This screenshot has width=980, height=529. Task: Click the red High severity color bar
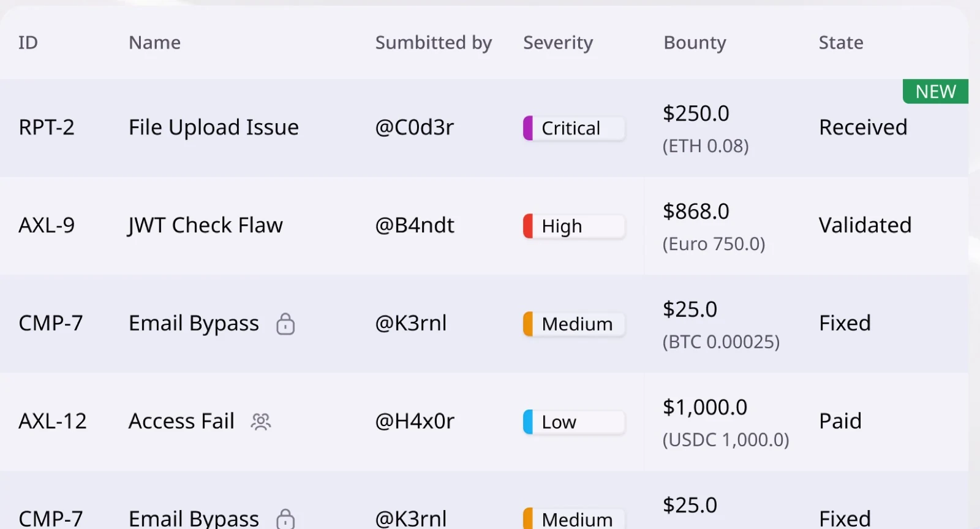[x=528, y=226]
